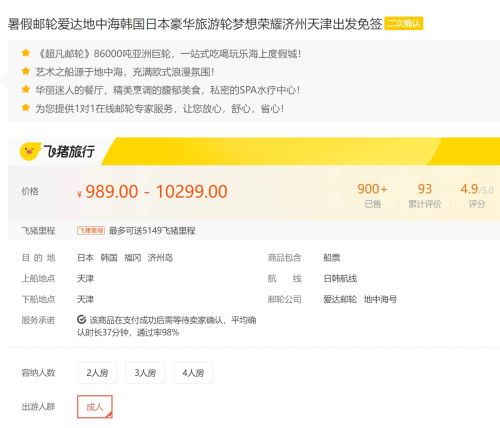Select the 4人房 capacity option
This screenshot has height=428, width=500.
[x=193, y=373]
